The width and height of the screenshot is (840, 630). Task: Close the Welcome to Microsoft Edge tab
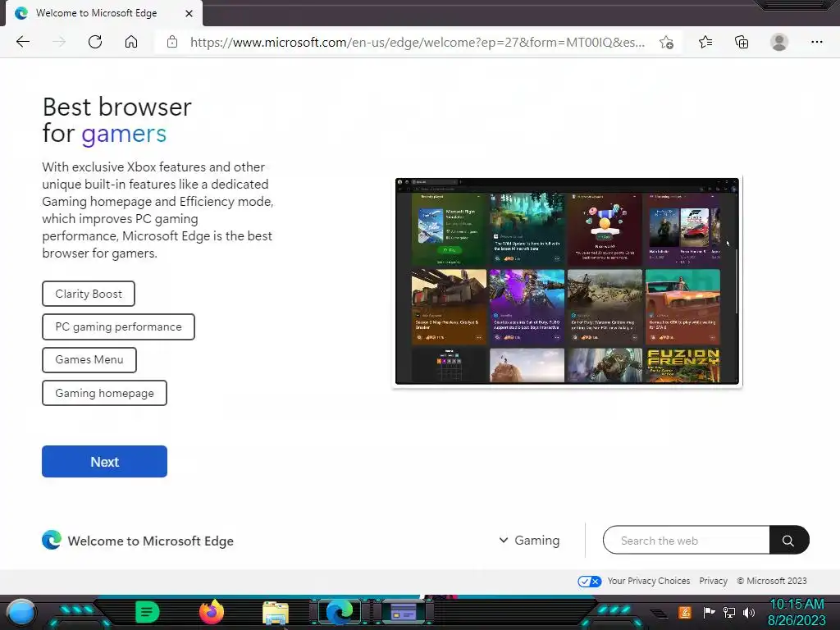coord(189,13)
